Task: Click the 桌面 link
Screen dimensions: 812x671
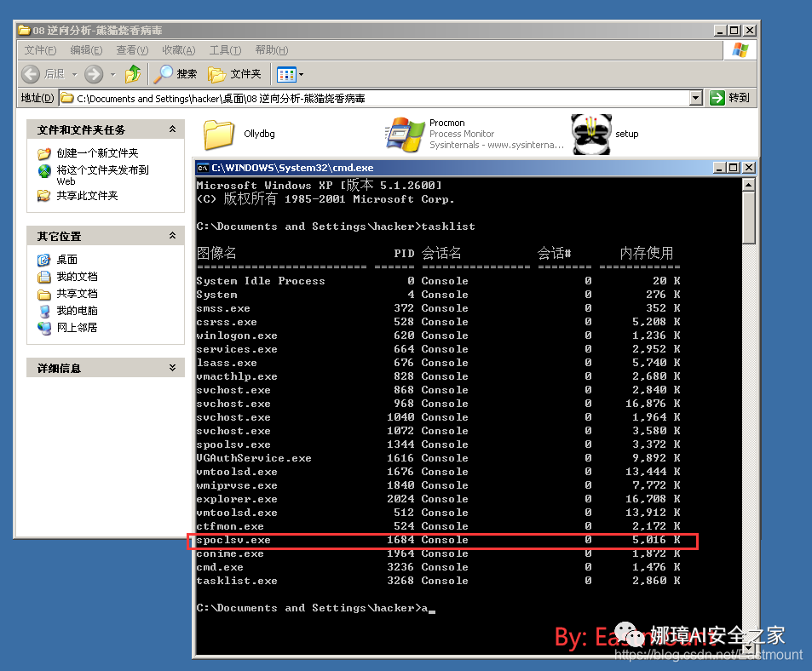Action: (x=66, y=260)
